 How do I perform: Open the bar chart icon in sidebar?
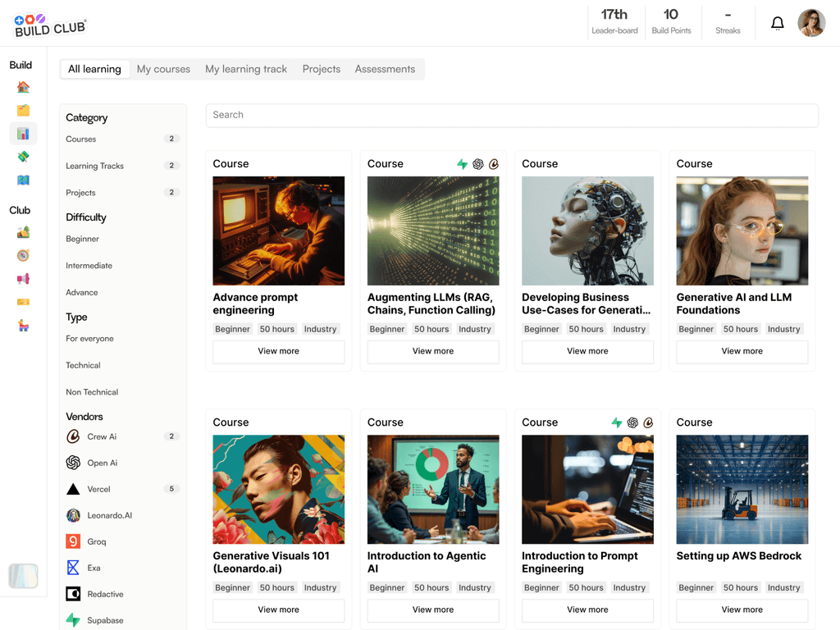tap(23, 133)
